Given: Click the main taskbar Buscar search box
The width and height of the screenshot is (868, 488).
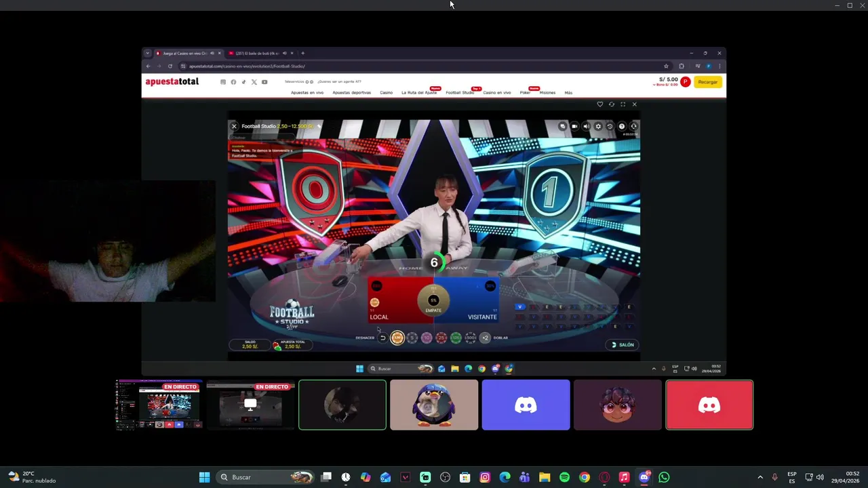Looking at the screenshot, I should (266, 477).
